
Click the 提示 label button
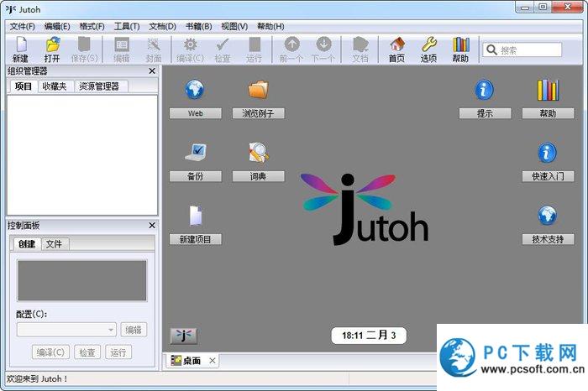pyautogui.click(x=485, y=113)
